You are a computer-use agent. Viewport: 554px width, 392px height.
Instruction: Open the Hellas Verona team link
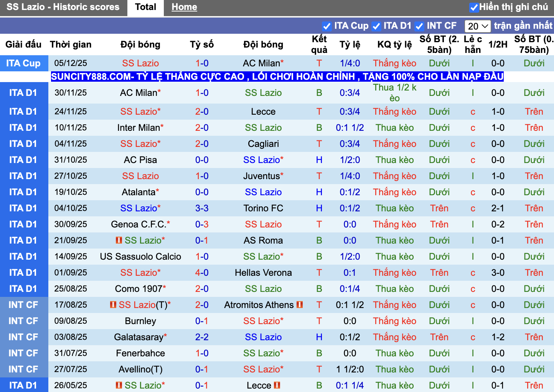[x=263, y=273]
